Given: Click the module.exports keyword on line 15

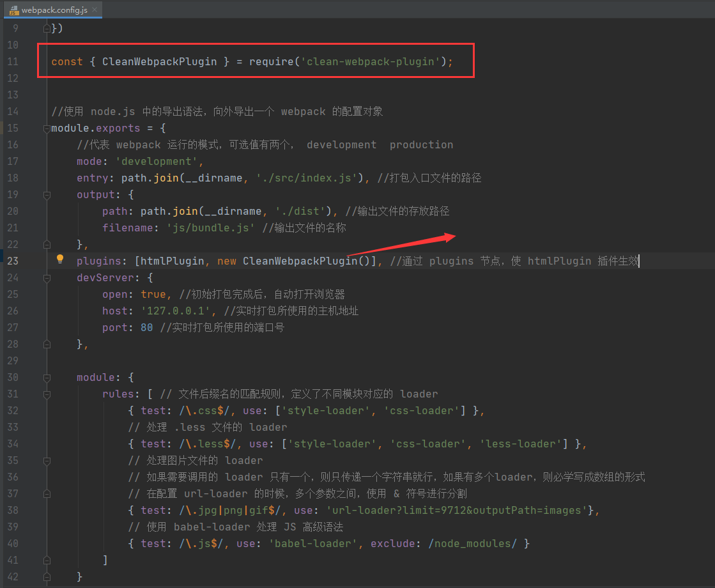Looking at the screenshot, I should pos(96,128).
